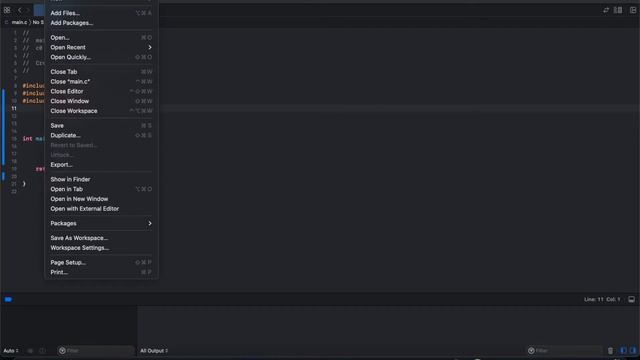Toggle the variables view pane button
The height and width of the screenshot is (360, 640).
(x=623, y=351)
